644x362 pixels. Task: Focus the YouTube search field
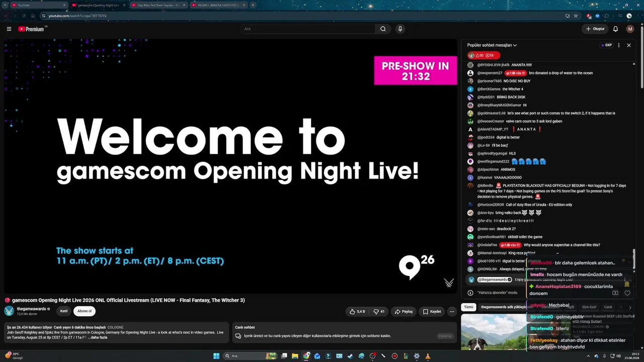(308, 29)
